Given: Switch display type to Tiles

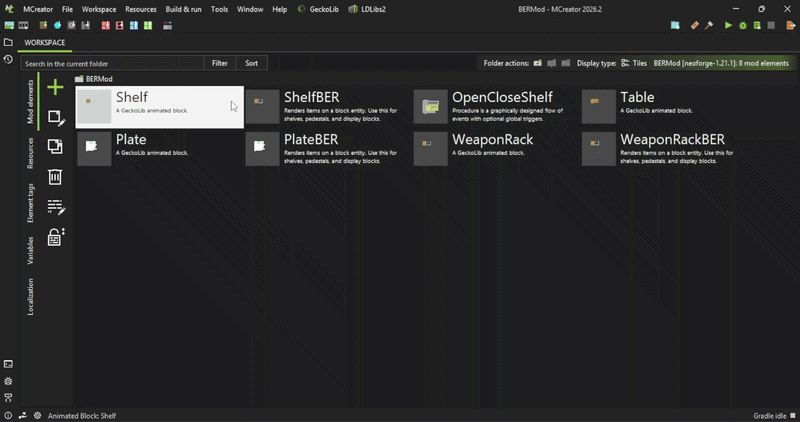Looking at the screenshot, I should coord(634,63).
